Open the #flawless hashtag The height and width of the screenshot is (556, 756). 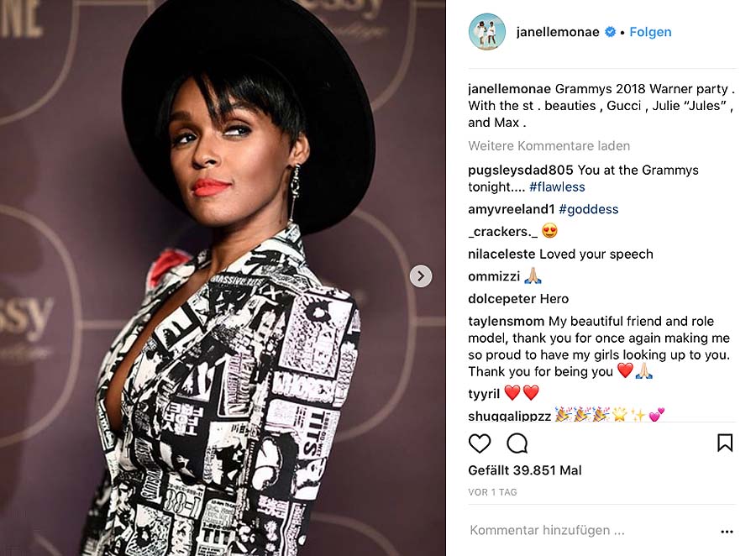[557, 186]
